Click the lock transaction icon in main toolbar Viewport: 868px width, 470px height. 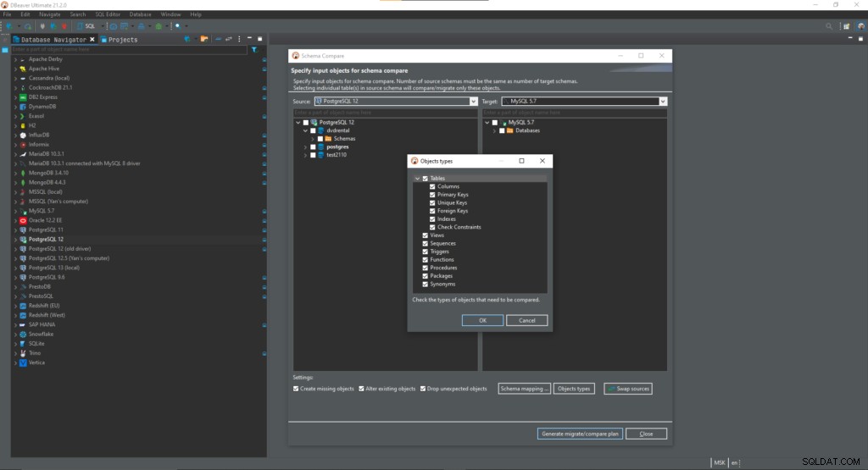click(x=142, y=26)
